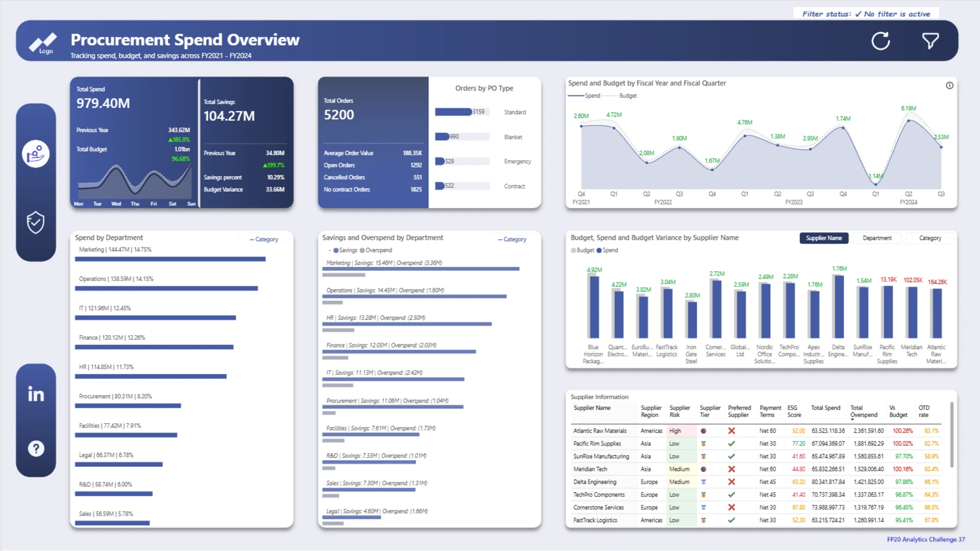Viewport: 980px width, 551px height.
Task: Sort by the Supplier Region column header
Action: tap(651, 411)
